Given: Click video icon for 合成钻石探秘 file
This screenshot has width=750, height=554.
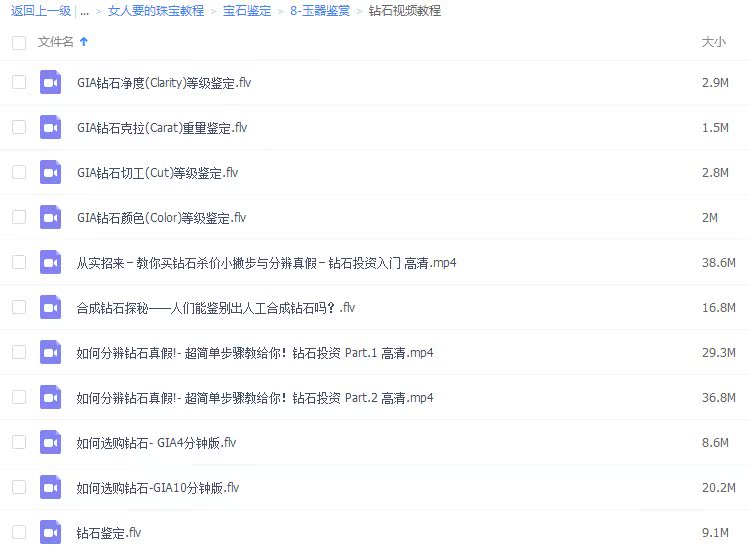Looking at the screenshot, I should [50, 307].
